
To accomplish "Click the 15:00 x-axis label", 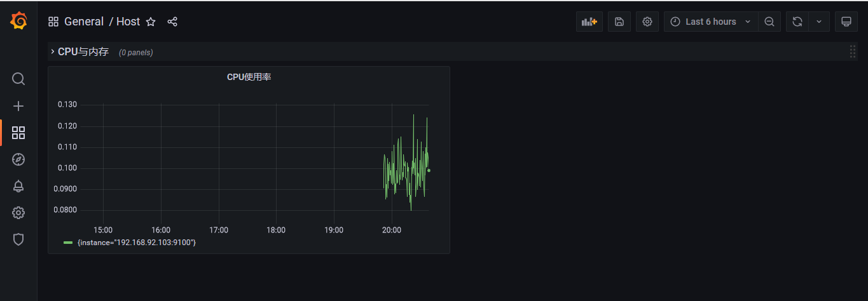I will point(103,230).
